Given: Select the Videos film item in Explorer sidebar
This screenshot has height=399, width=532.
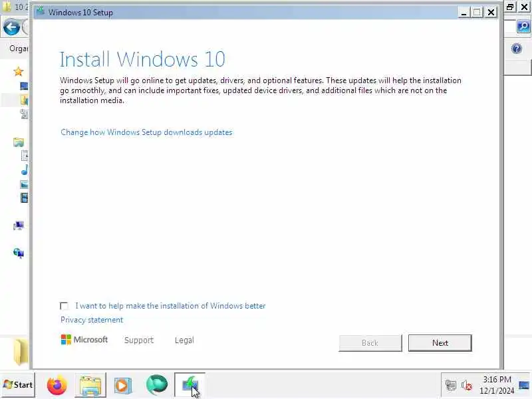Looking at the screenshot, I should [x=25, y=198].
